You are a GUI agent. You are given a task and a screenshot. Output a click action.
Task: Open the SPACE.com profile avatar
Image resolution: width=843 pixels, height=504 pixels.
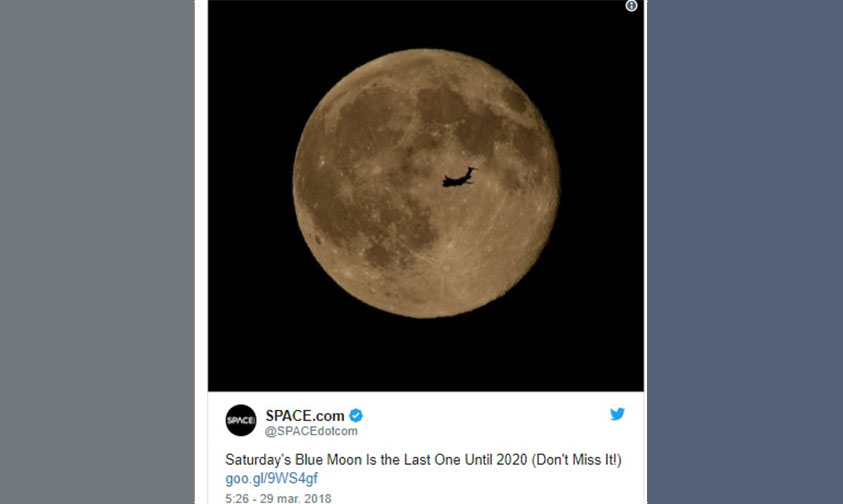coord(241,420)
